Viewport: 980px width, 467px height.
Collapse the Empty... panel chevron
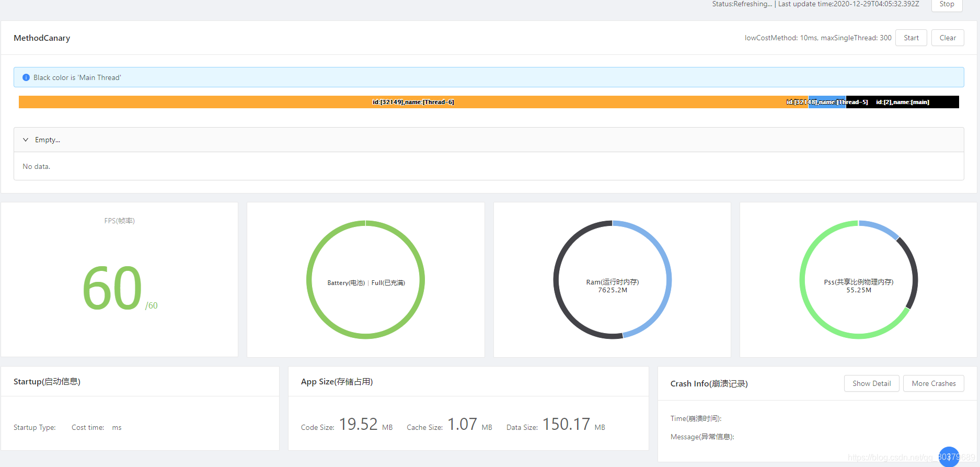point(26,140)
